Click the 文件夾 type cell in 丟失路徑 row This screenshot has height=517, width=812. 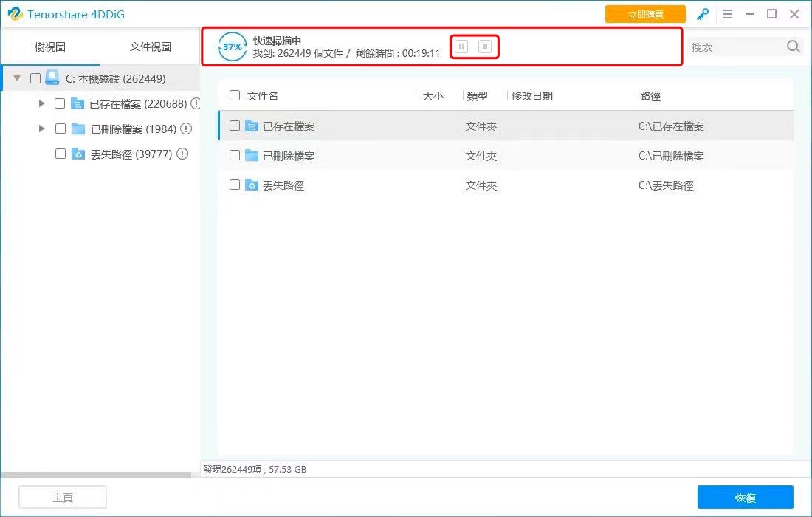(x=481, y=185)
